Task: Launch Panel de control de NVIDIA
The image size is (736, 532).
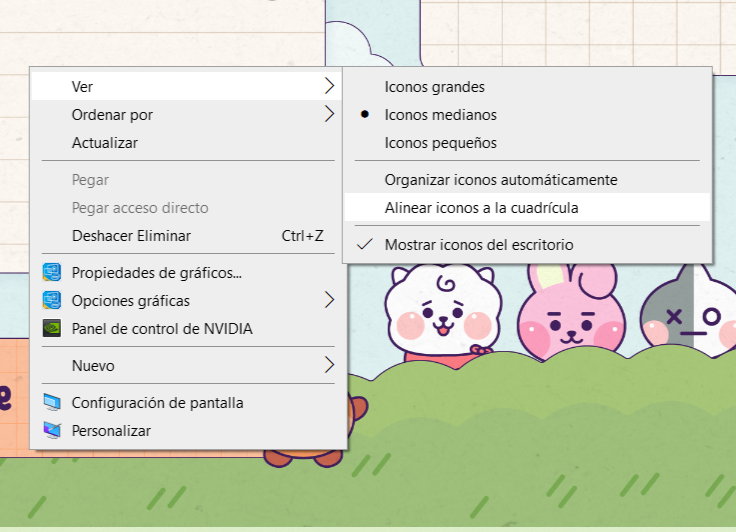Action: [186, 329]
